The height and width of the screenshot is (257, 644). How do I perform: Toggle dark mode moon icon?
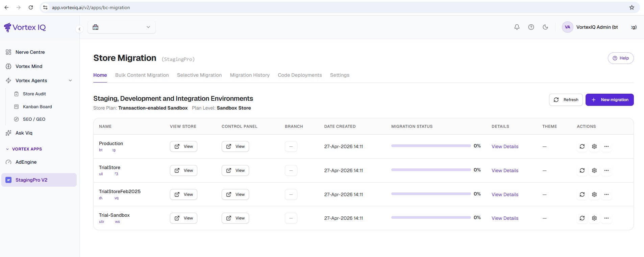pos(545,27)
